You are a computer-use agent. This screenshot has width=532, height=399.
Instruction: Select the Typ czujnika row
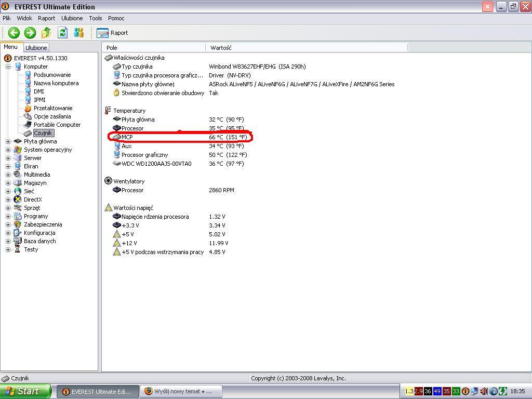click(209, 66)
